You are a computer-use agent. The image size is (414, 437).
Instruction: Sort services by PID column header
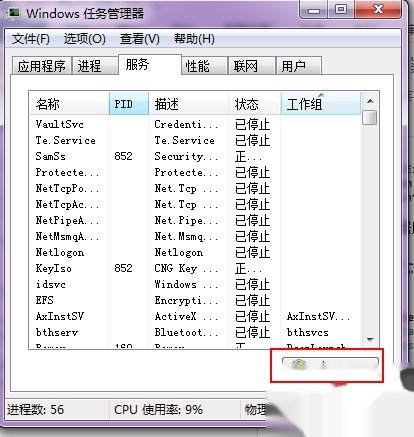coord(129,104)
